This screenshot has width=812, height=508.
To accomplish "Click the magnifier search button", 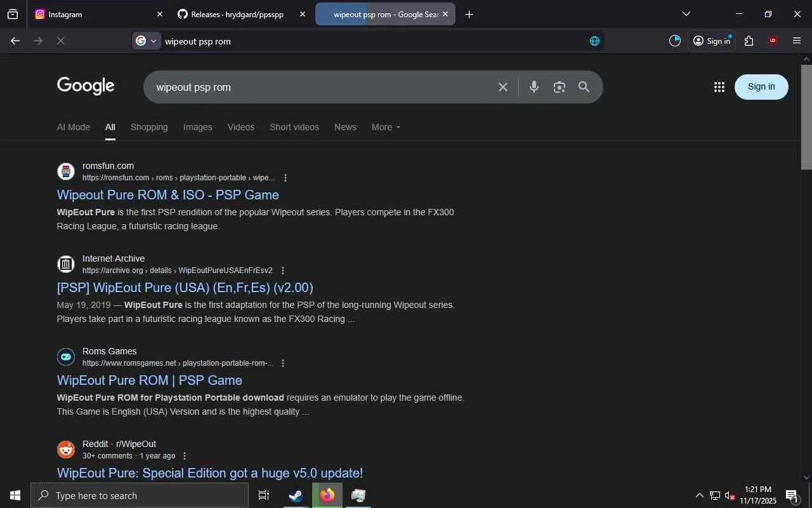I will click(584, 87).
